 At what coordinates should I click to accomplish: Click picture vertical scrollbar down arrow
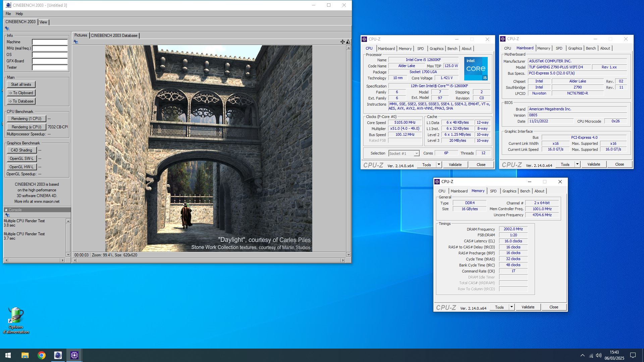pos(348,255)
